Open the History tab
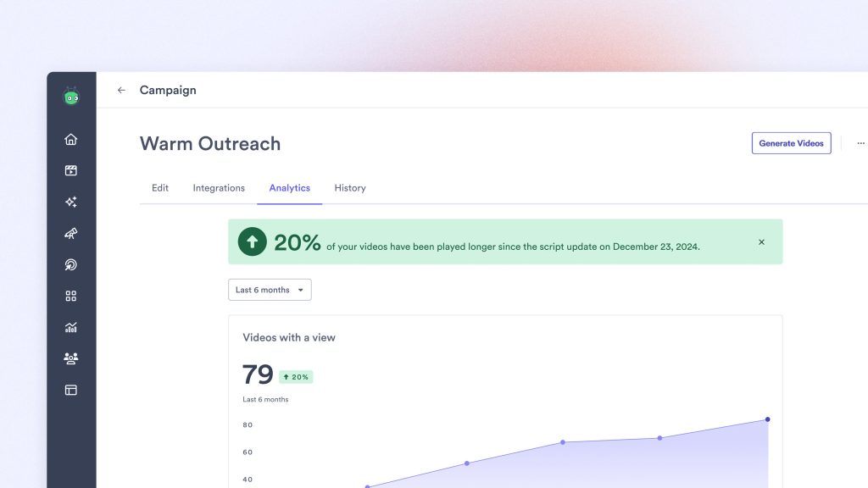868x488 pixels. (x=350, y=188)
